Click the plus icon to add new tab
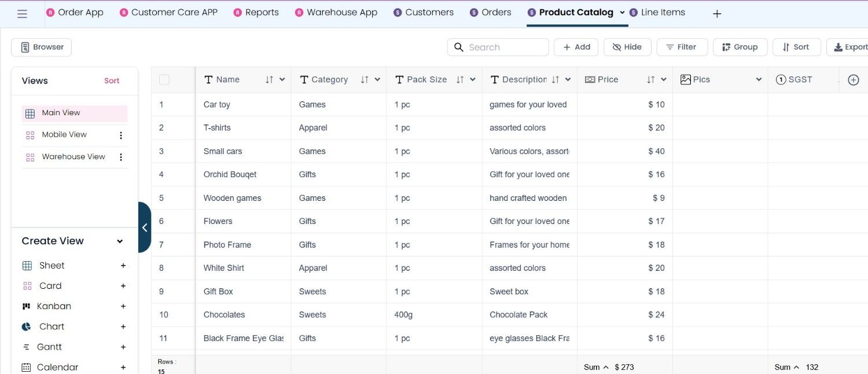Image resolution: width=868 pixels, height=374 pixels. 717,14
